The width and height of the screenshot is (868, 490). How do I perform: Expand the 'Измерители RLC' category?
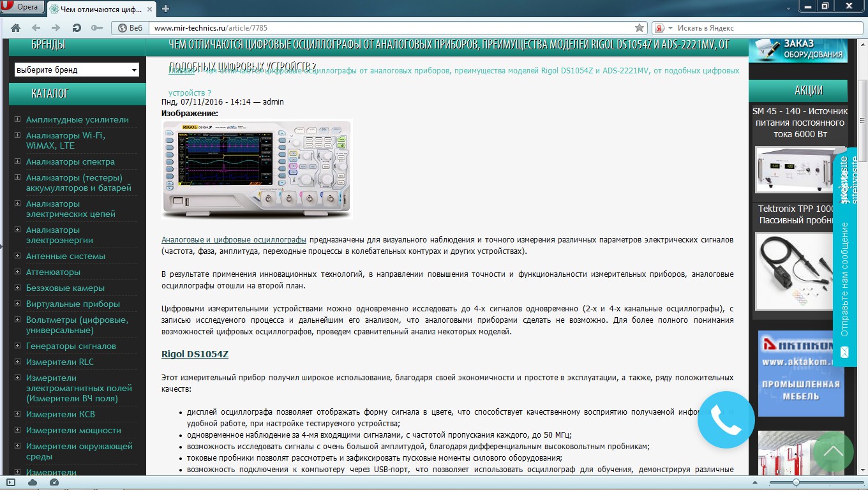pos(18,361)
